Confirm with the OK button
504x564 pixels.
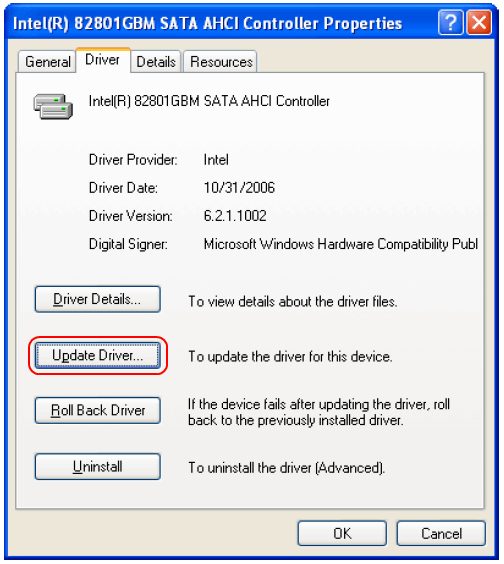pyautogui.click(x=342, y=533)
